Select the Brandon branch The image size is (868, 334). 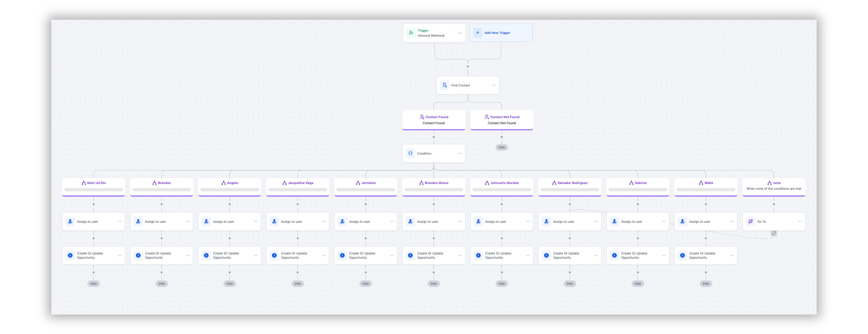[x=161, y=187]
